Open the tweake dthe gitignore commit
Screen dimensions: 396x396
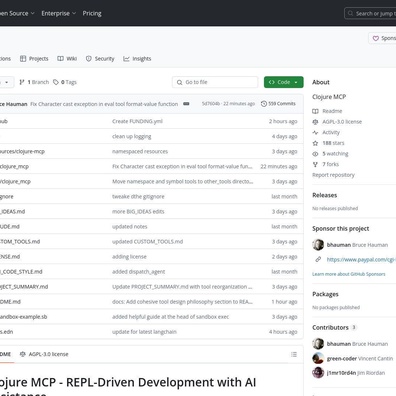(138, 196)
